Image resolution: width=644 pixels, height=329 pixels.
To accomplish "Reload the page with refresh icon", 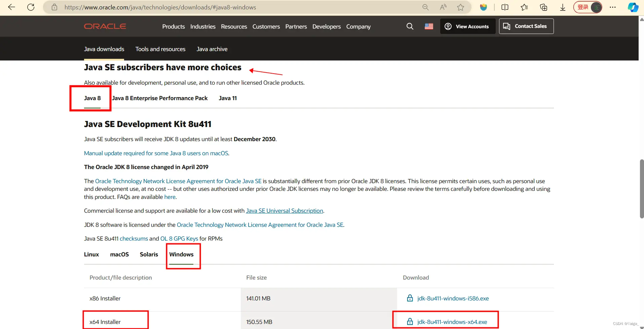I will [x=31, y=7].
